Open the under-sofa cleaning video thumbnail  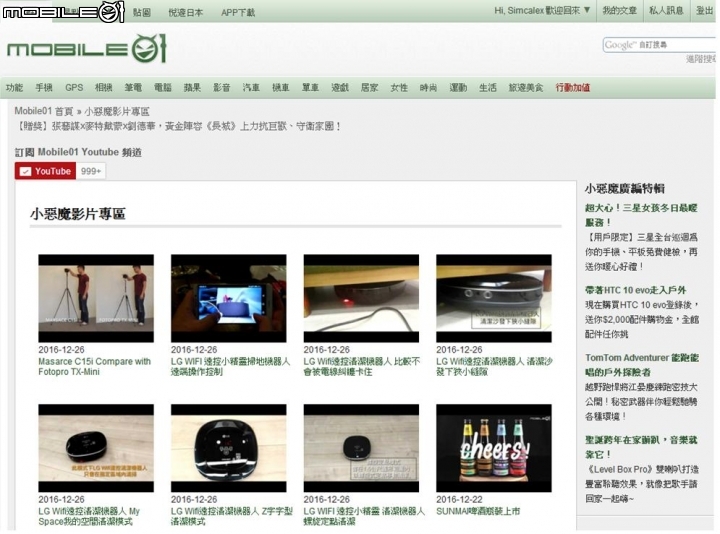click(494, 298)
